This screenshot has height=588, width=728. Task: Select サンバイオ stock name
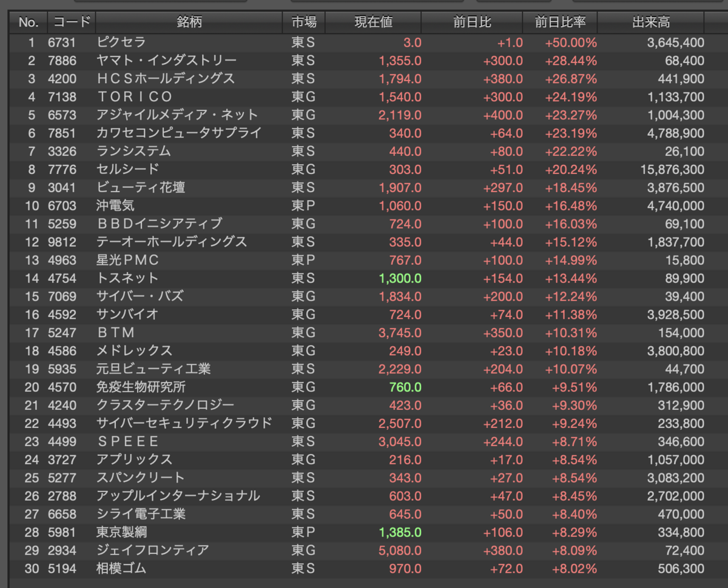[x=127, y=315]
